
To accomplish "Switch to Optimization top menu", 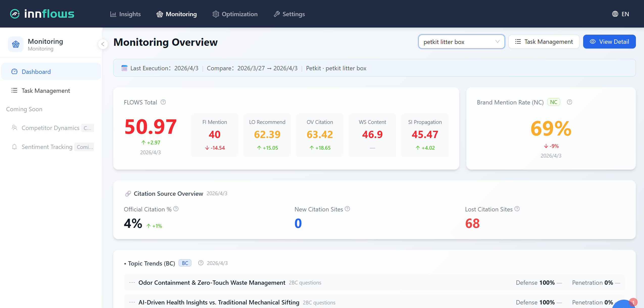I will [x=235, y=14].
